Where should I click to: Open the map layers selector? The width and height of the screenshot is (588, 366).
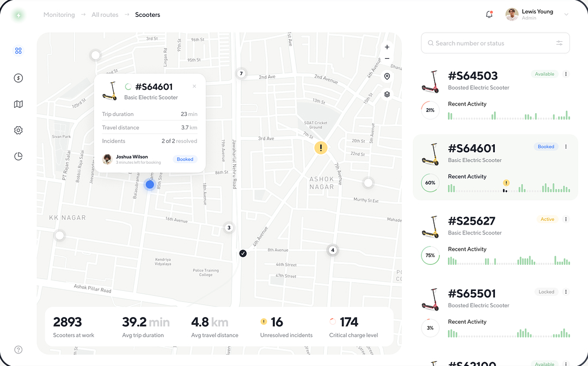click(x=387, y=94)
